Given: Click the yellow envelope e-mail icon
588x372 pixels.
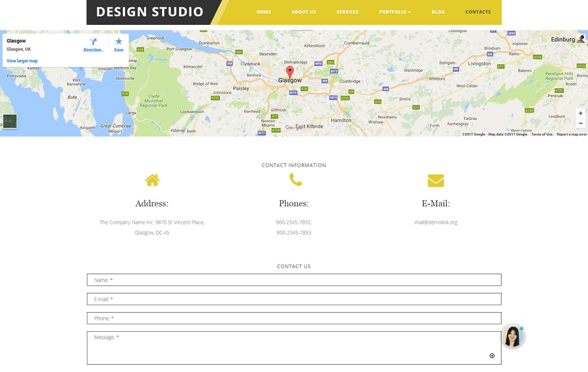Looking at the screenshot, I should tap(435, 180).
